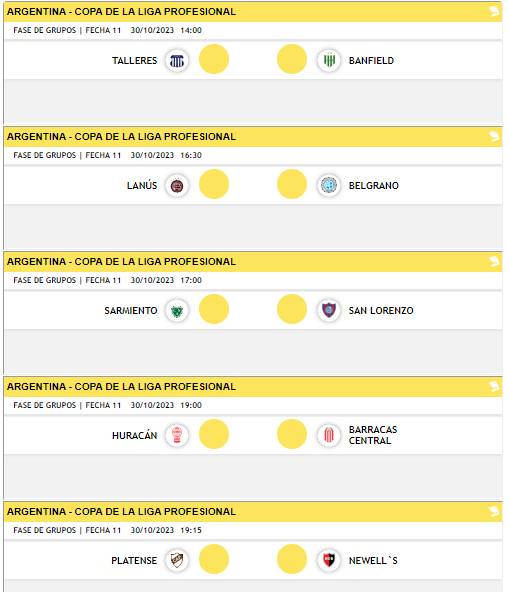Click the Huracán balloon badge
508x592 pixels.
(x=177, y=435)
